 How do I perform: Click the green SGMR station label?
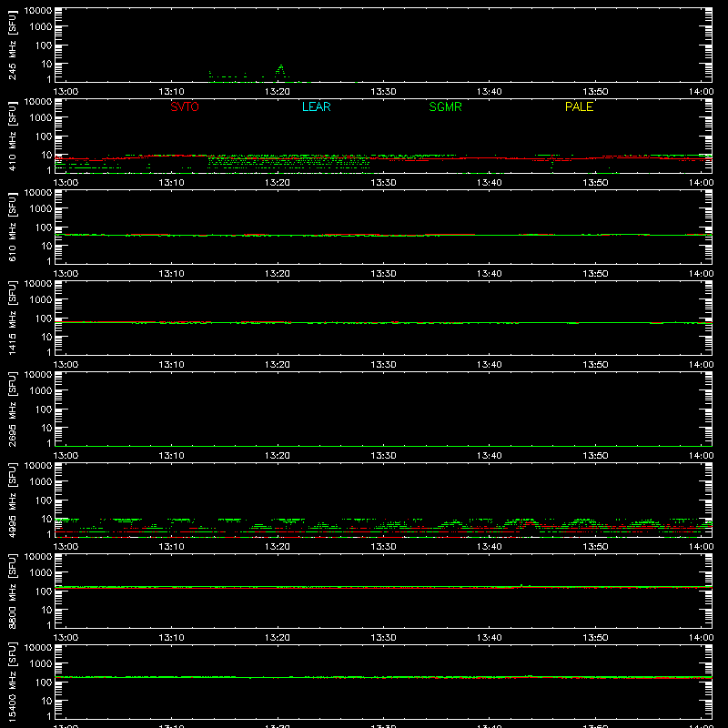(x=445, y=106)
